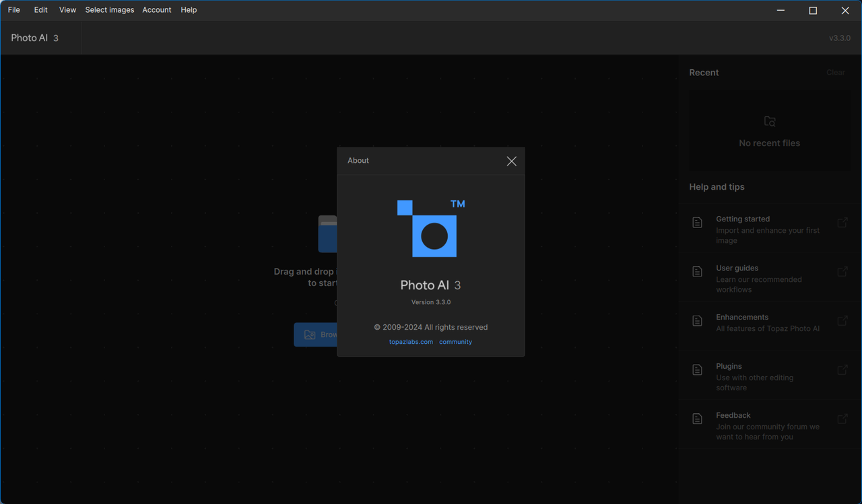Image resolution: width=862 pixels, height=504 pixels.
Task: Open the Getting started guide
Action: click(770, 229)
